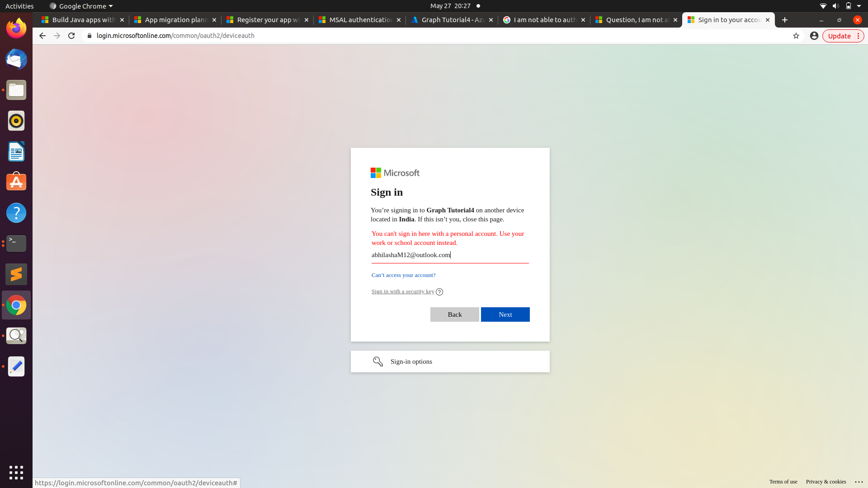
Task: Open the clock and calendar panel
Action: 450,6
